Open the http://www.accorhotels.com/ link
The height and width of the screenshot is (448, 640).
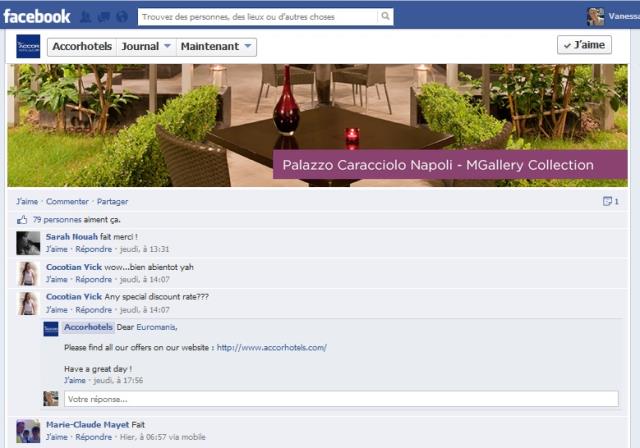pyautogui.click(x=271, y=348)
